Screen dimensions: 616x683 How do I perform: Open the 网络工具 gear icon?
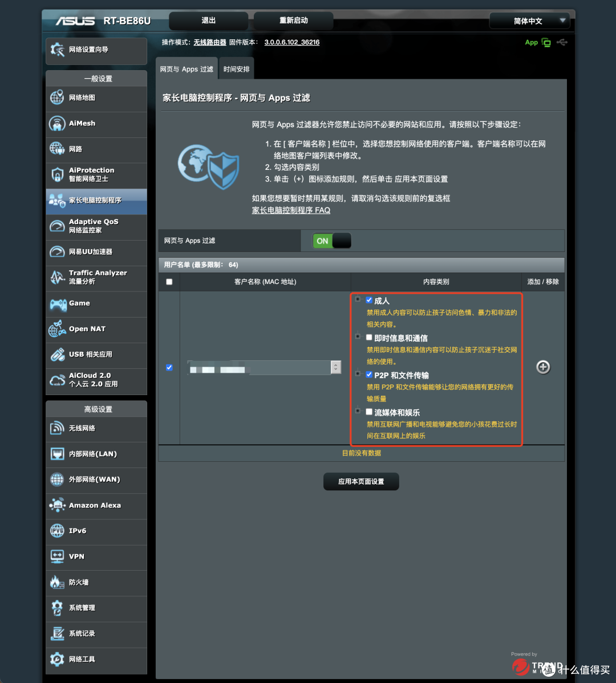[x=57, y=660]
